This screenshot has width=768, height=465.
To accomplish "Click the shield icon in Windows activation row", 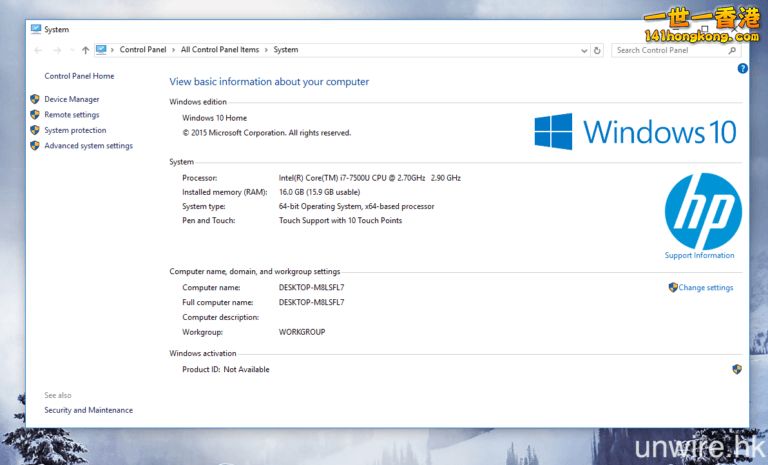I will (737, 369).
